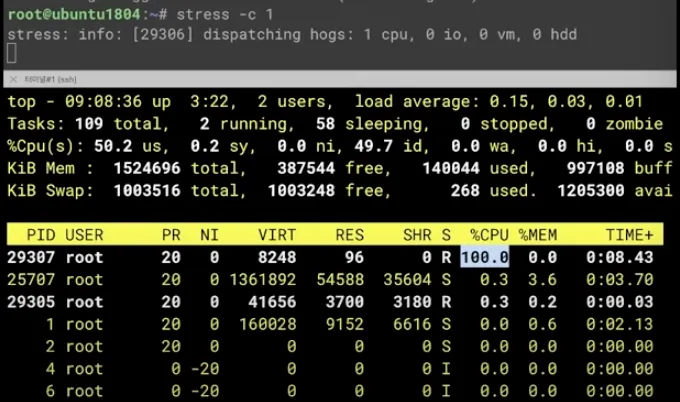Click the TIME+ column header

tap(629, 235)
